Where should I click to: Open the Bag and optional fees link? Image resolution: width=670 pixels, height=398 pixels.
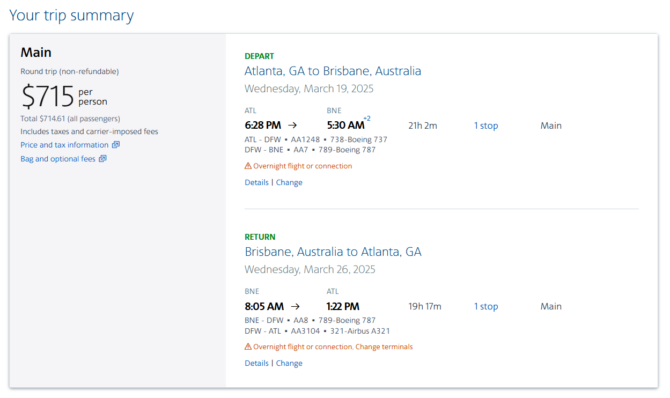tap(58, 159)
